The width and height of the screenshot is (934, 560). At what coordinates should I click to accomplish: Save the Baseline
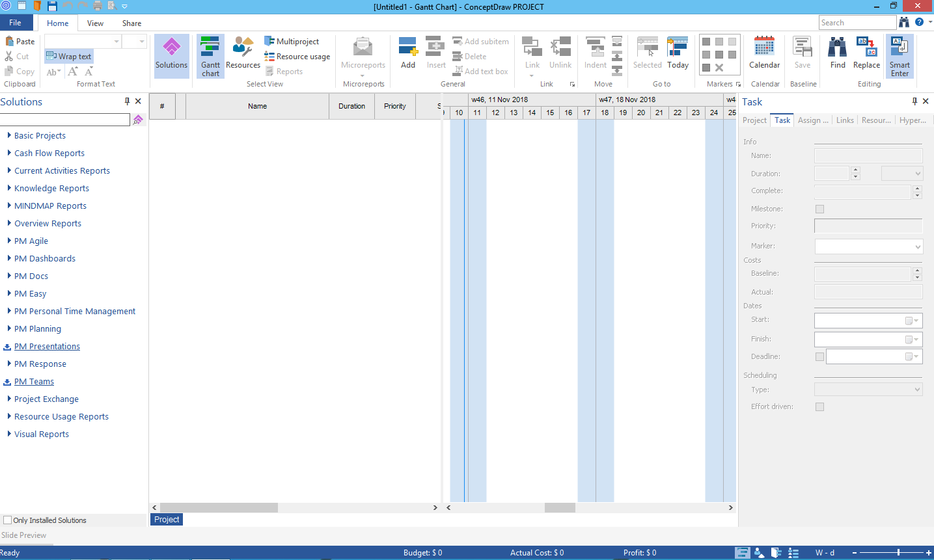(x=803, y=53)
